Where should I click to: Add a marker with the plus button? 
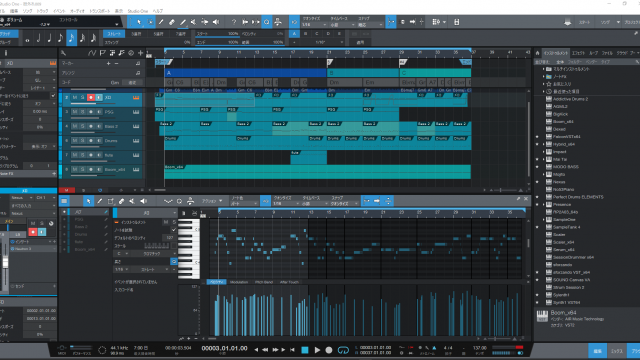109,64
